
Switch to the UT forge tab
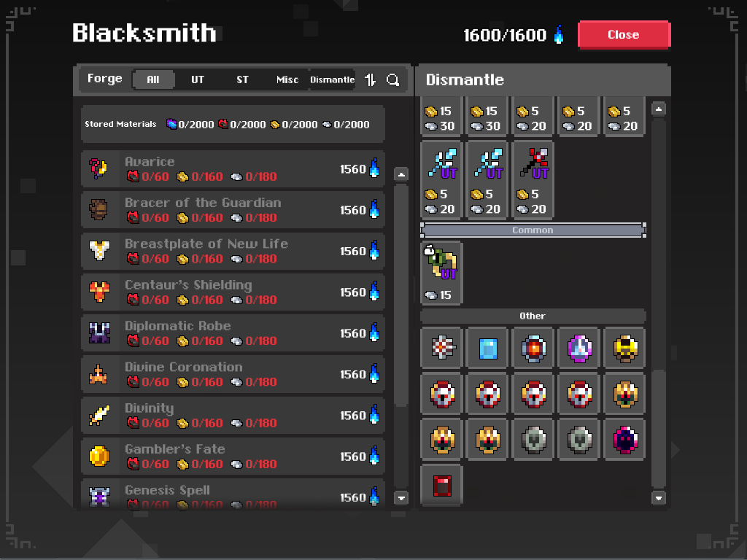click(x=197, y=79)
